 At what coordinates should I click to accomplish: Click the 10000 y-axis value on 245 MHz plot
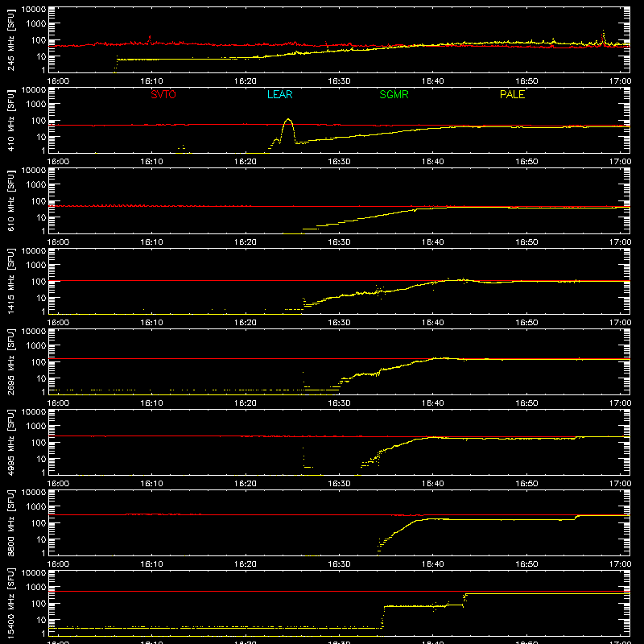click(x=34, y=9)
